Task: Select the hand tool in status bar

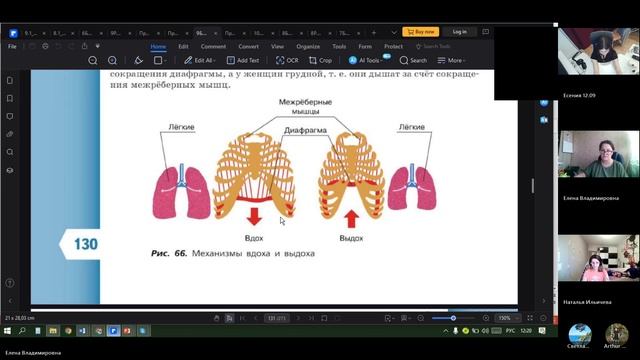Action: 217,318
